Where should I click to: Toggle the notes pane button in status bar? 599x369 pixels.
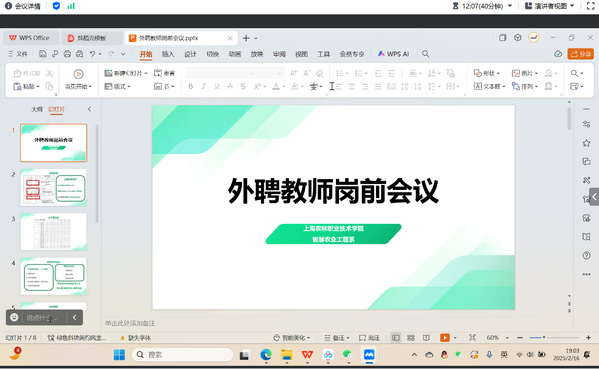click(x=336, y=338)
